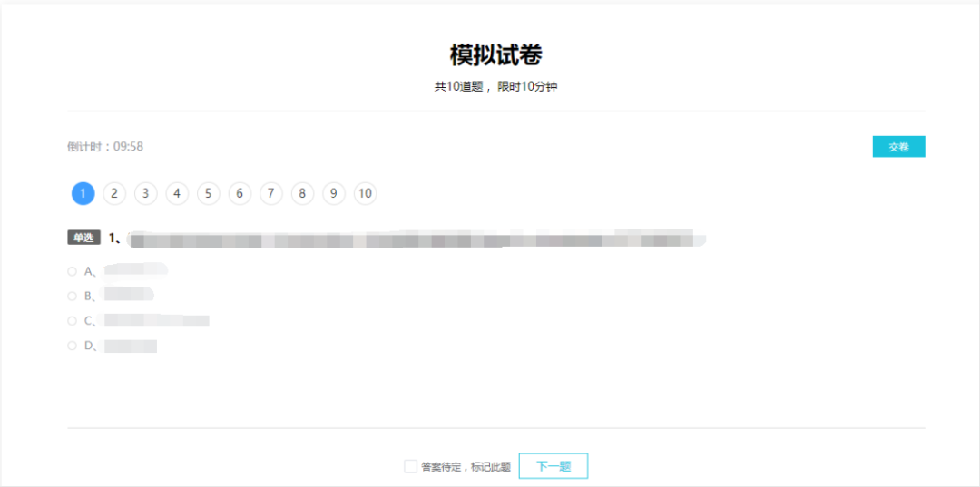
Task: Click the 模拟试卷 page title
Action: point(495,55)
